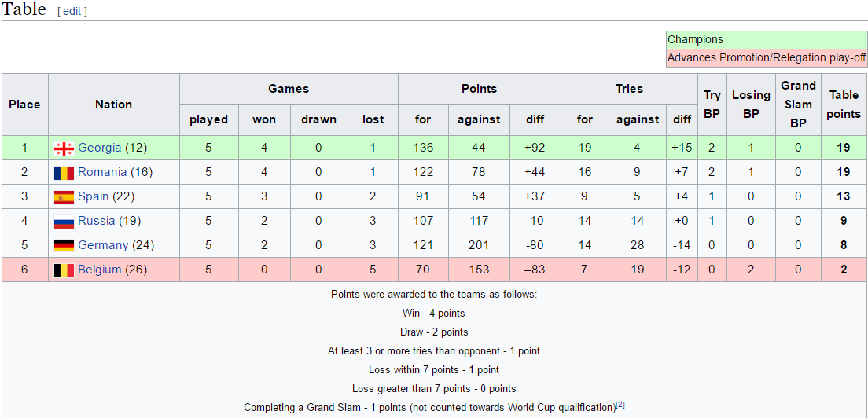The image size is (868, 418).
Task: Select the Nation column header
Action: 114,104
